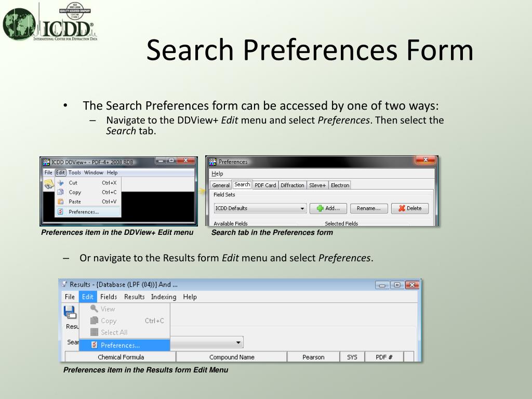The width and height of the screenshot is (532, 399).
Task: Click the Copy icon in DDView+ Edit menu
Action: (61, 192)
